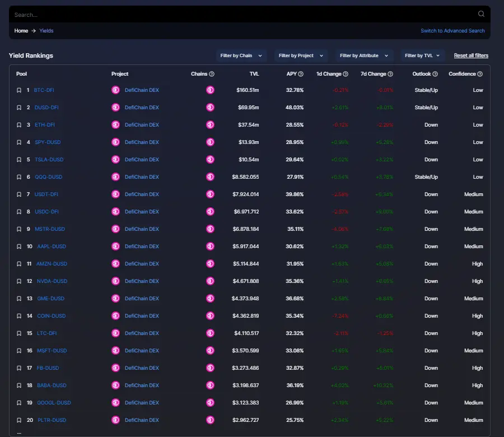Viewport: 504px width, 437px height.
Task: Click DefiChain DEX logo in BTC-DFI row
Action: pyautogui.click(x=116, y=90)
